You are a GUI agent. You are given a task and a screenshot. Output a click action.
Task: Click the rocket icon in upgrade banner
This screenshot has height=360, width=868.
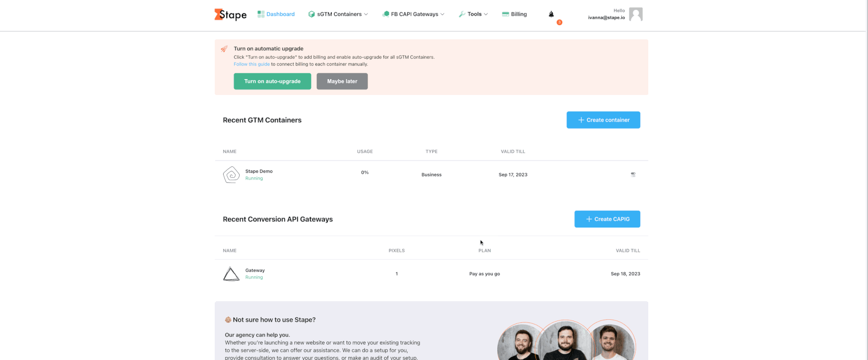224,49
